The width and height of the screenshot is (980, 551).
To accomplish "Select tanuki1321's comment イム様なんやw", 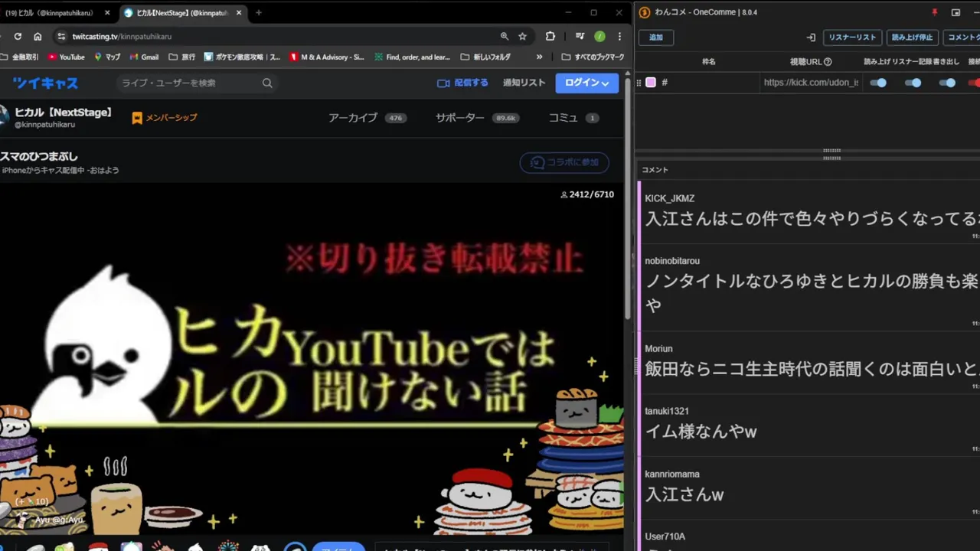I will pos(810,424).
